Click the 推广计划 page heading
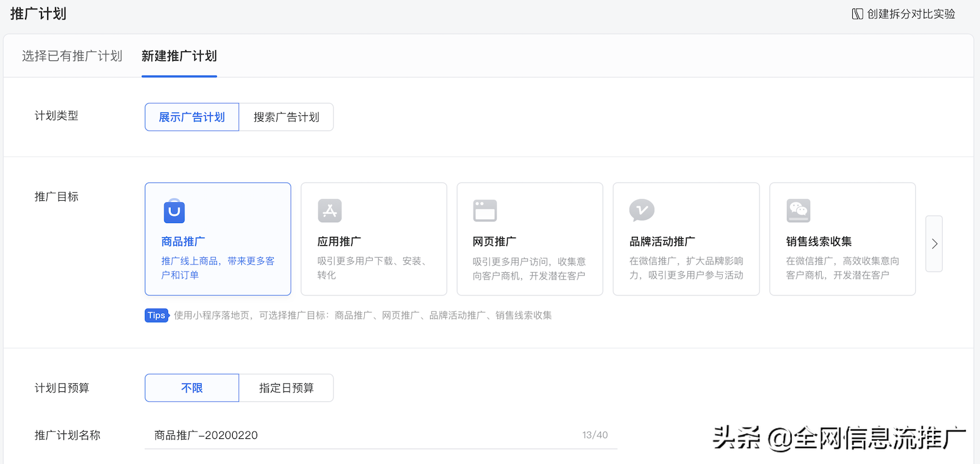980x464 pixels. point(38,14)
